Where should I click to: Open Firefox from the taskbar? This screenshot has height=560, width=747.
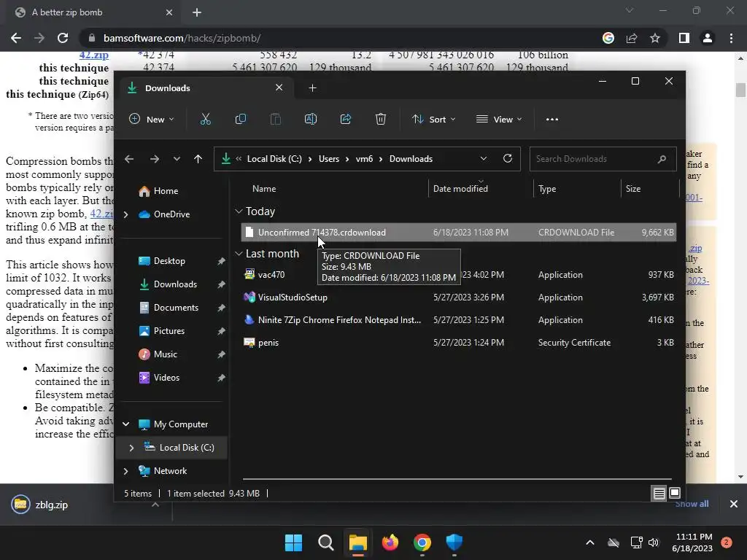(390, 542)
